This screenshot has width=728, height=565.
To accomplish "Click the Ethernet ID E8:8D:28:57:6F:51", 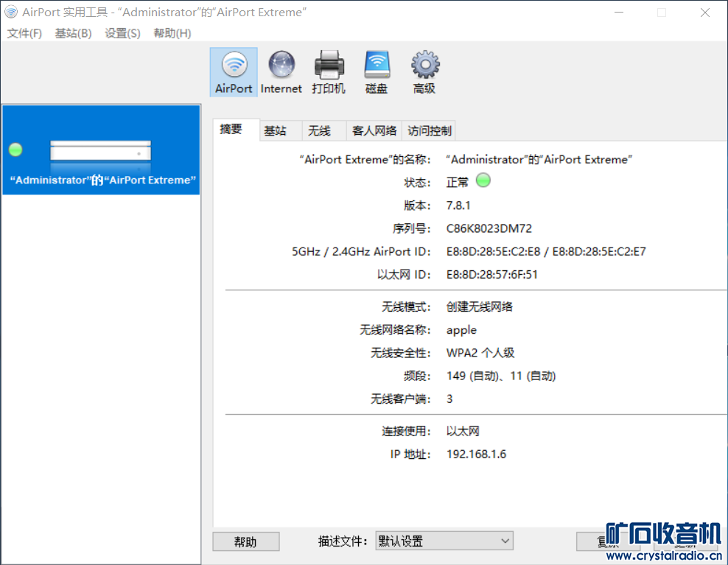I will [491, 274].
